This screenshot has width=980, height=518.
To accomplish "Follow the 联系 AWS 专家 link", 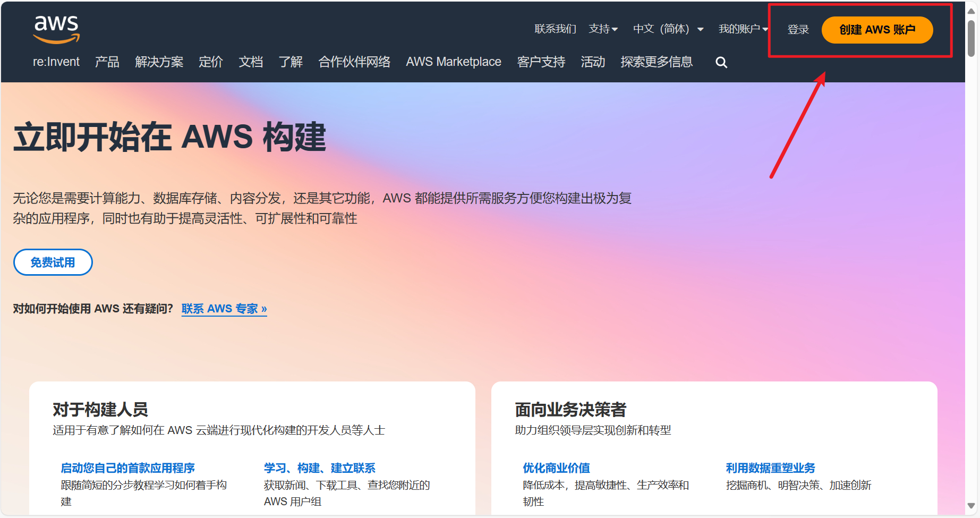I will (x=224, y=309).
